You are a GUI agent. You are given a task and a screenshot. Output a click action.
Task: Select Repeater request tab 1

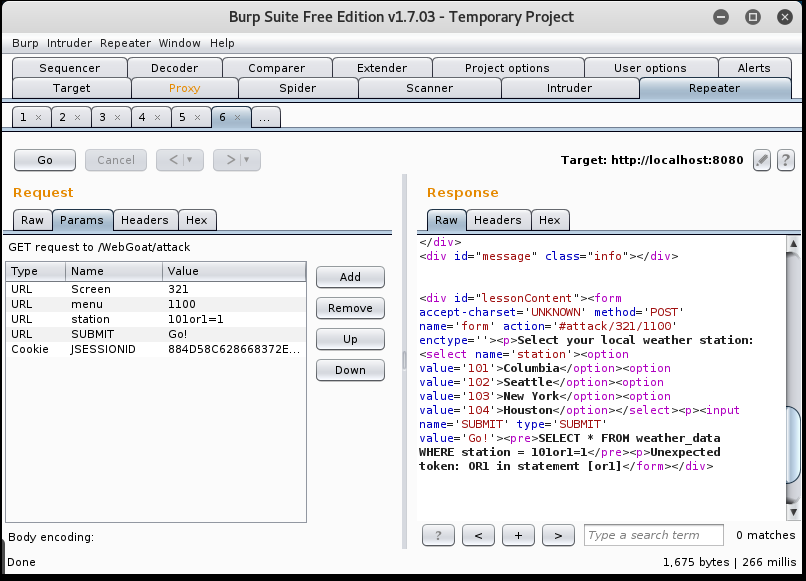[24, 118]
